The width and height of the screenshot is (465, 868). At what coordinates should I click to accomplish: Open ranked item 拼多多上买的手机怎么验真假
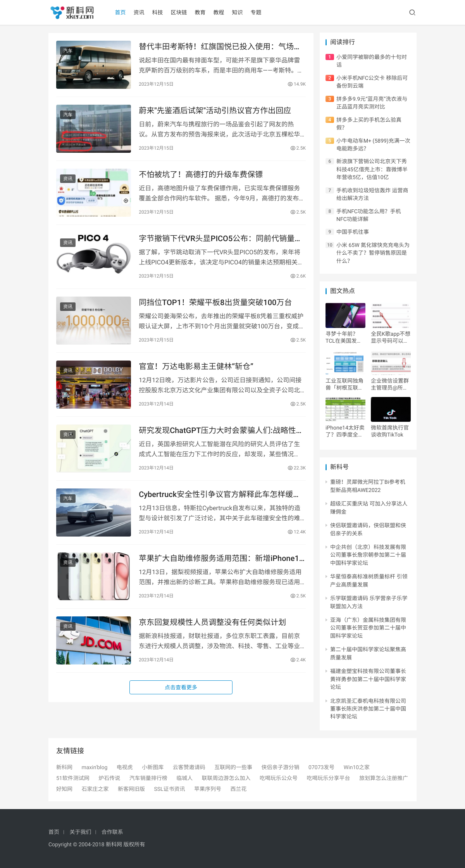tap(369, 124)
